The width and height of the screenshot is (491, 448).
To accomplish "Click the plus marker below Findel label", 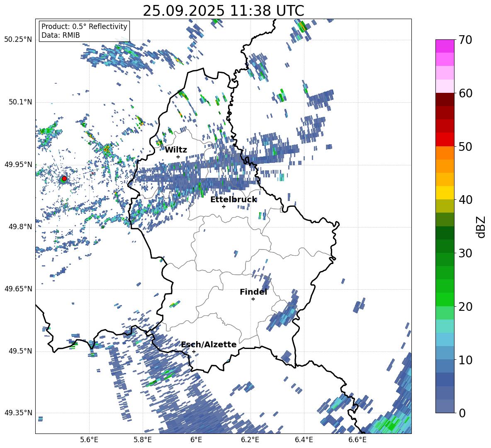I will [253, 299].
